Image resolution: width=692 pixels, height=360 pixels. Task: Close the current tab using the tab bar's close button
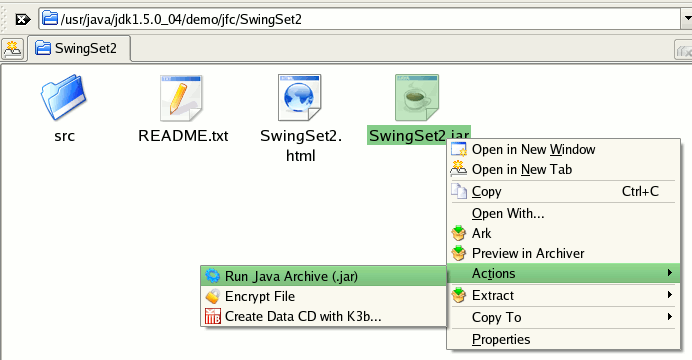[684, 50]
